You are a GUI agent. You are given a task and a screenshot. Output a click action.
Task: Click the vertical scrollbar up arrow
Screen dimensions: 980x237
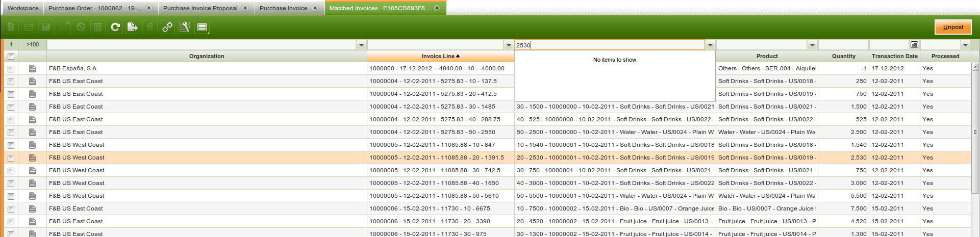coord(975,66)
